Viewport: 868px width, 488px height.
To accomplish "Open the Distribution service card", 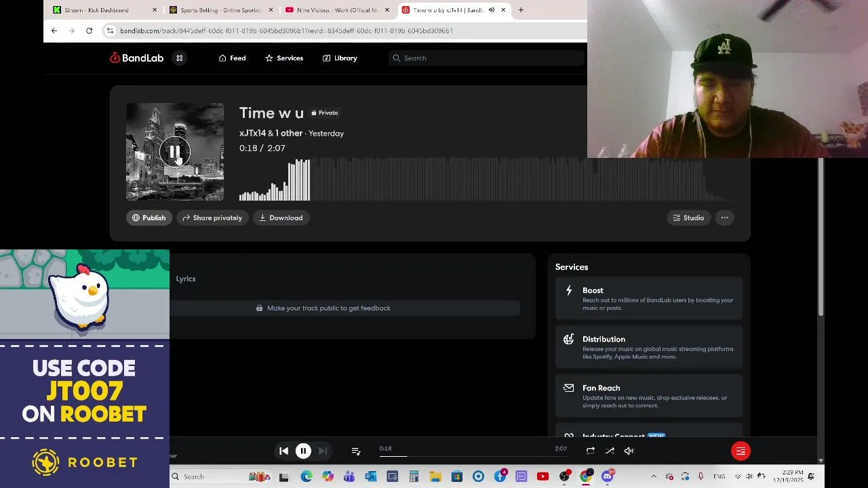I will (649, 347).
